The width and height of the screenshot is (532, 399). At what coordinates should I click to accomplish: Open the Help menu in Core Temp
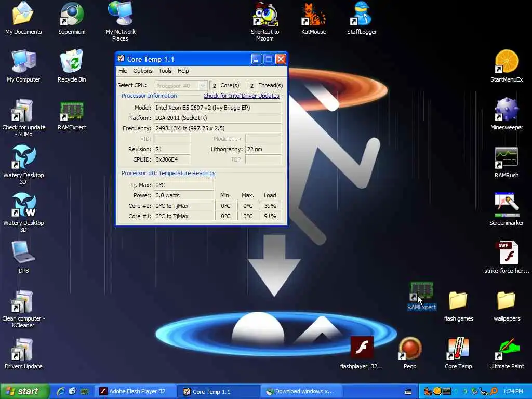pos(183,71)
